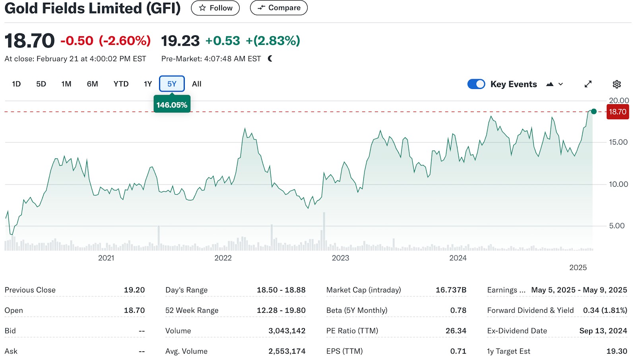Click the 1y Target Est value 19.30
Screen dimensions: 636x364
tap(617, 351)
